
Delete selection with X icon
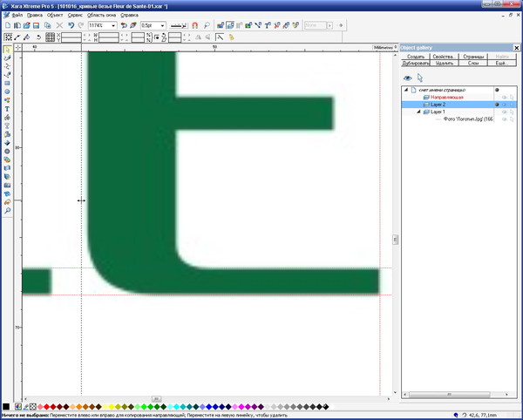tap(59, 25)
